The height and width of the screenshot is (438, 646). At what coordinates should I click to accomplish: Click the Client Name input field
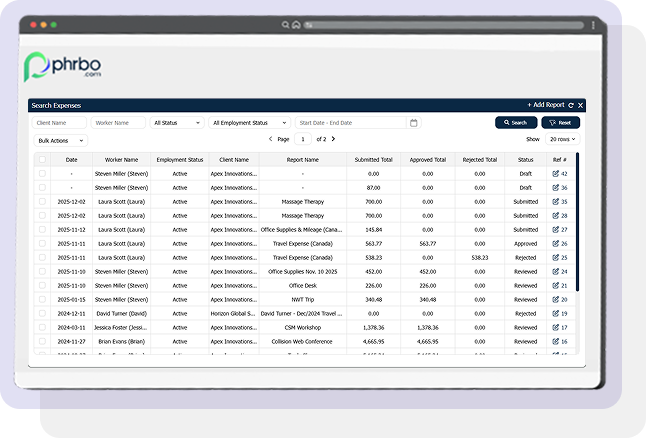click(59, 123)
